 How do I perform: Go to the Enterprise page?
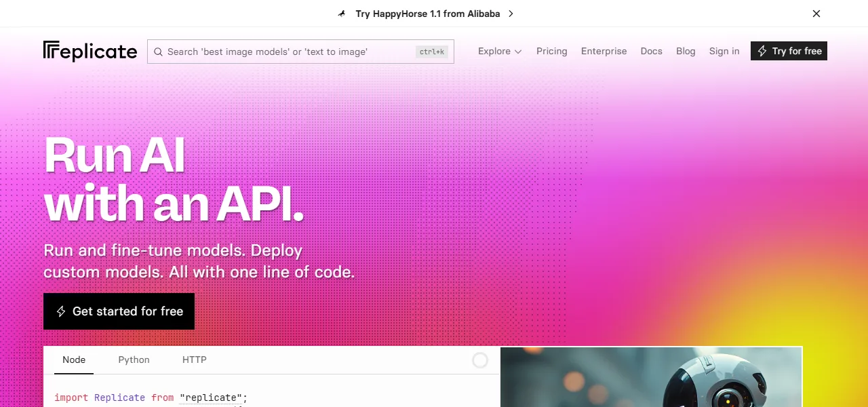click(604, 51)
